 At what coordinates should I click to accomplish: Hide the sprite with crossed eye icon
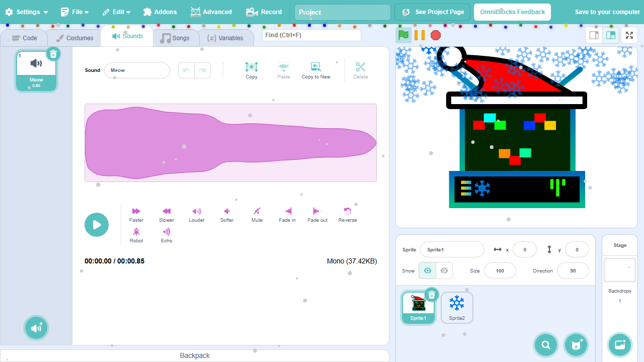pyautogui.click(x=444, y=270)
